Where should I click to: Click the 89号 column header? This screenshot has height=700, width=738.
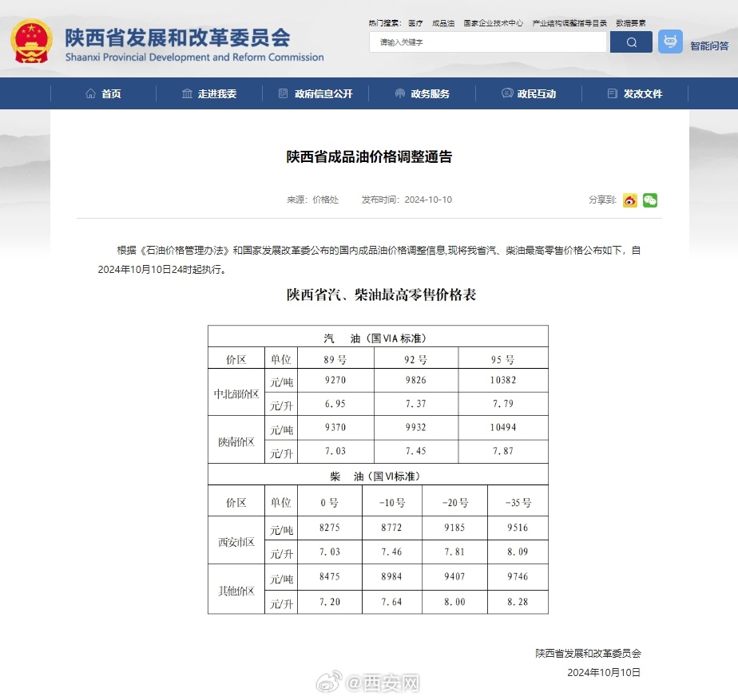point(335,359)
